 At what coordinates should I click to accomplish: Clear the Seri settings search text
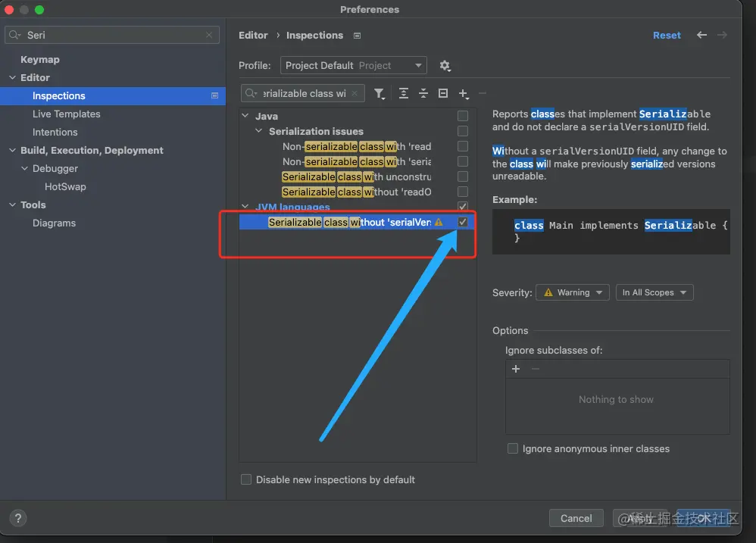click(209, 35)
